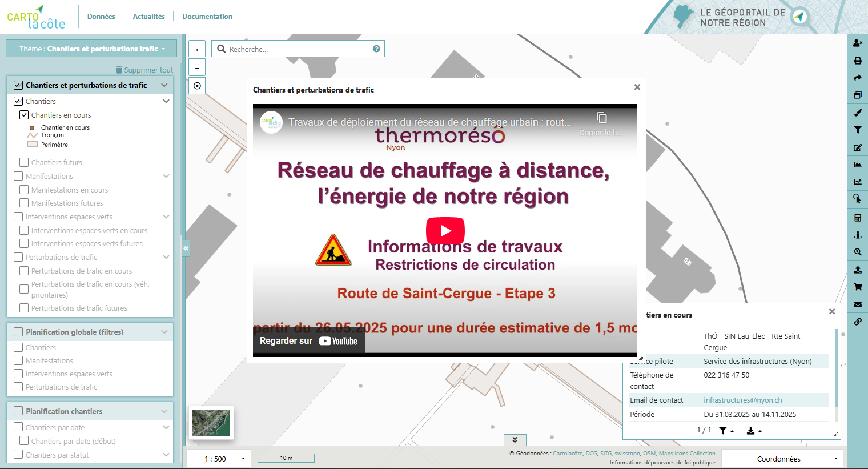
Task: Uncheck Chantiers et perturbations de trafic group
Action: coord(18,85)
